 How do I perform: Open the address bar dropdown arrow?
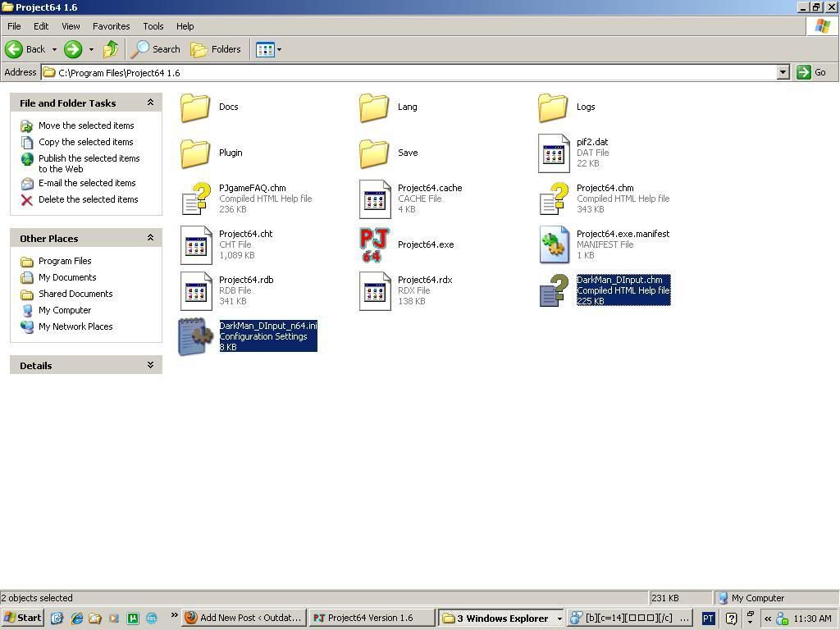pyautogui.click(x=783, y=72)
